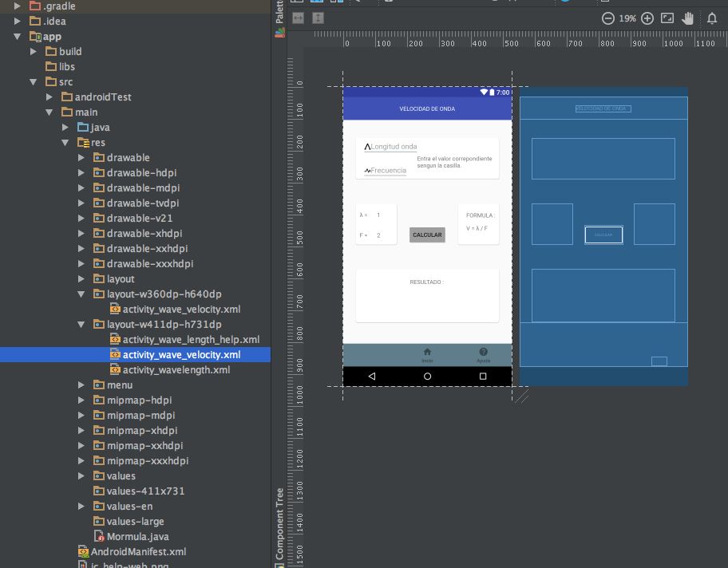Select the CALCULAR widget in blueprint view

(x=603, y=235)
